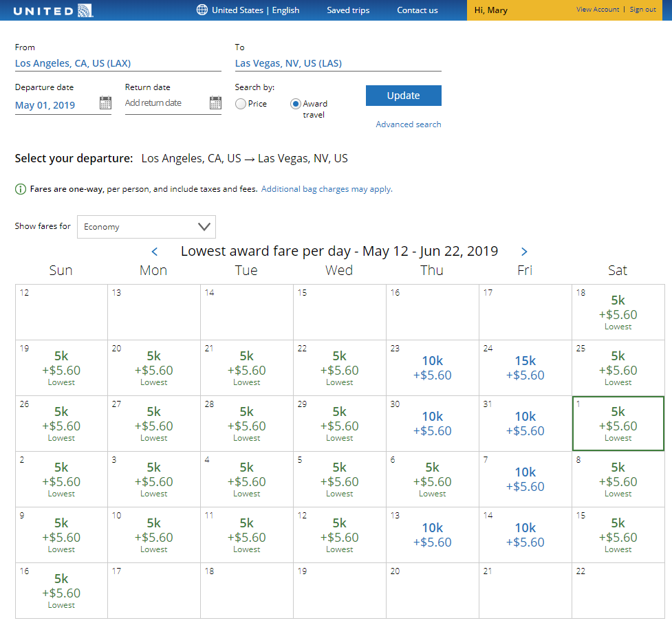
Task: Click the From field Los Angeles
Action: pyautogui.click(x=118, y=63)
